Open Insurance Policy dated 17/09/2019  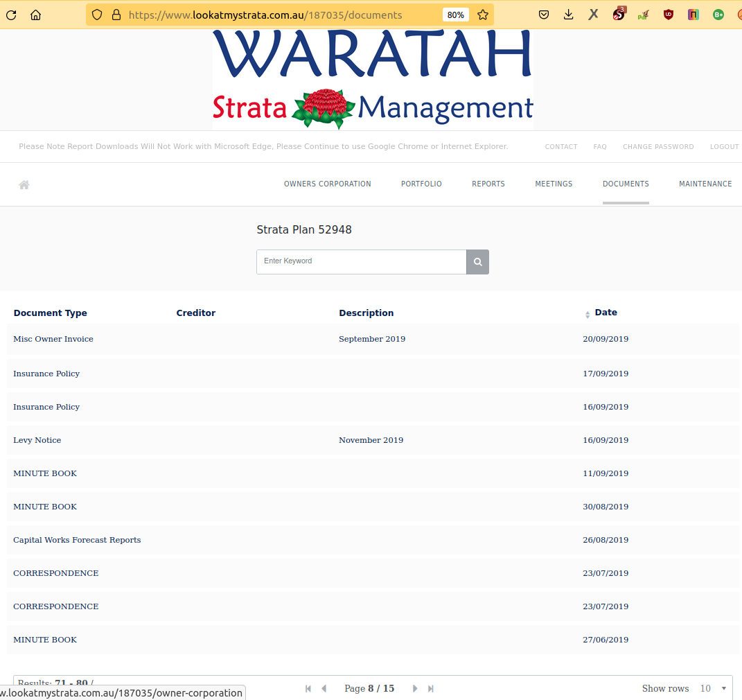click(x=46, y=374)
